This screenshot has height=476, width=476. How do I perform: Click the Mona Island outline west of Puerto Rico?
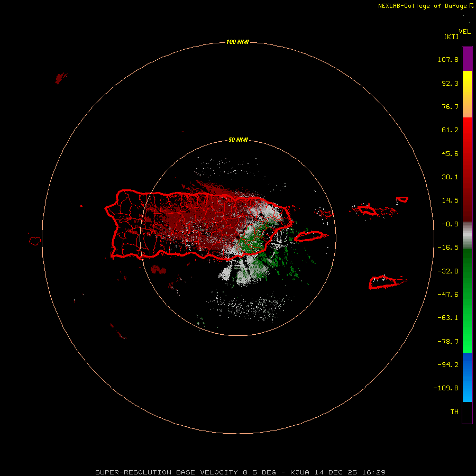tap(35, 241)
